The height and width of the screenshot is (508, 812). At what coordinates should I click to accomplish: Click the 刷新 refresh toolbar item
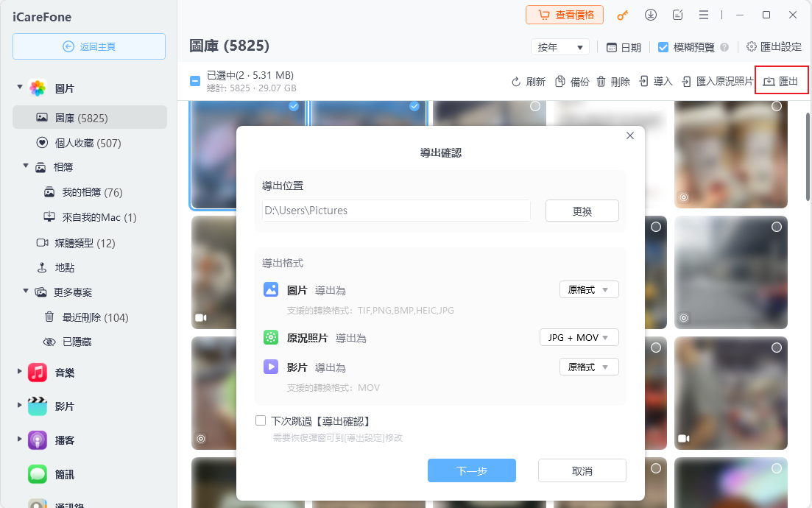[529, 81]
